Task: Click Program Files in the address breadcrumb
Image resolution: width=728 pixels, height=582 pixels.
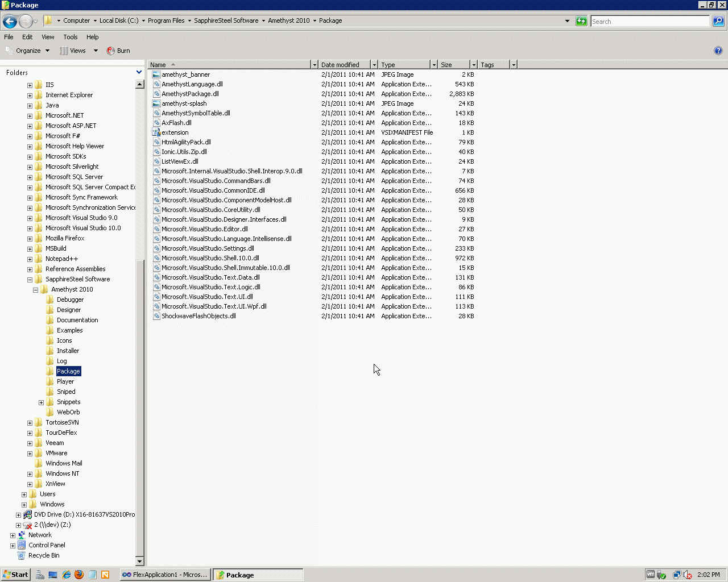Action: click(x=166, y=20)
